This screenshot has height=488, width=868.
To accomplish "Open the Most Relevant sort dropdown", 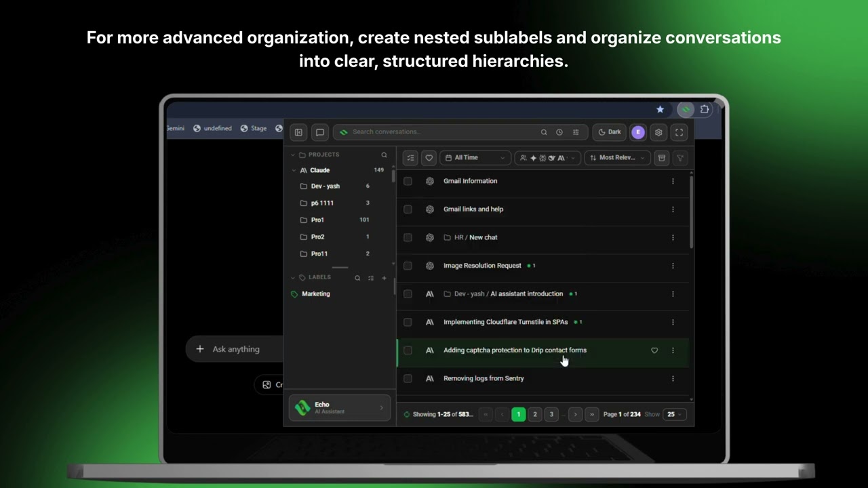I will pos(618,158).
